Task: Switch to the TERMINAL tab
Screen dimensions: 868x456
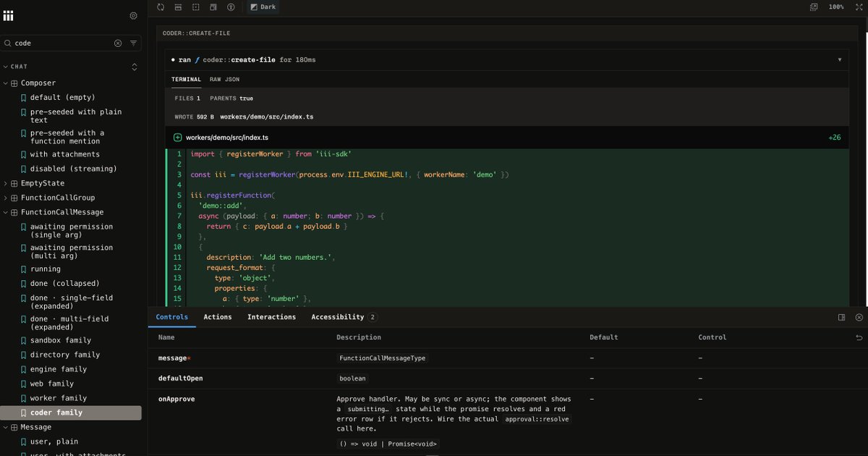Action: pyautogui.click(x=186, y=80)
